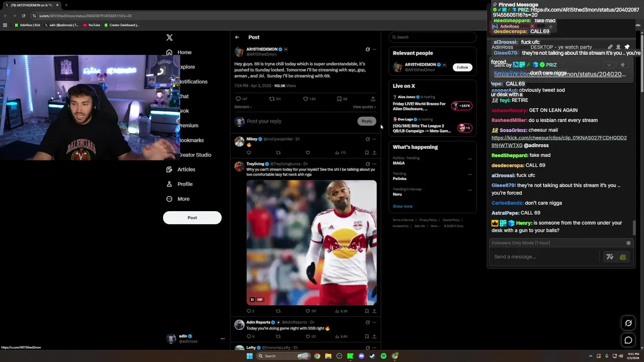Bookmark Treyliving's reply
Viewport: 644px width, 362px height.
coord(367,311)
